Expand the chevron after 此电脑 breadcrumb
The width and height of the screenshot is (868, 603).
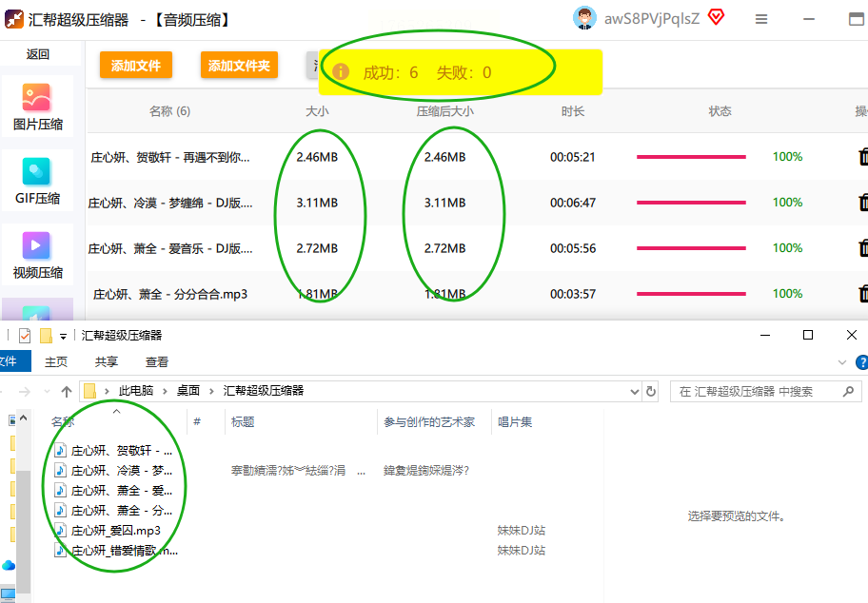(165, 392)
